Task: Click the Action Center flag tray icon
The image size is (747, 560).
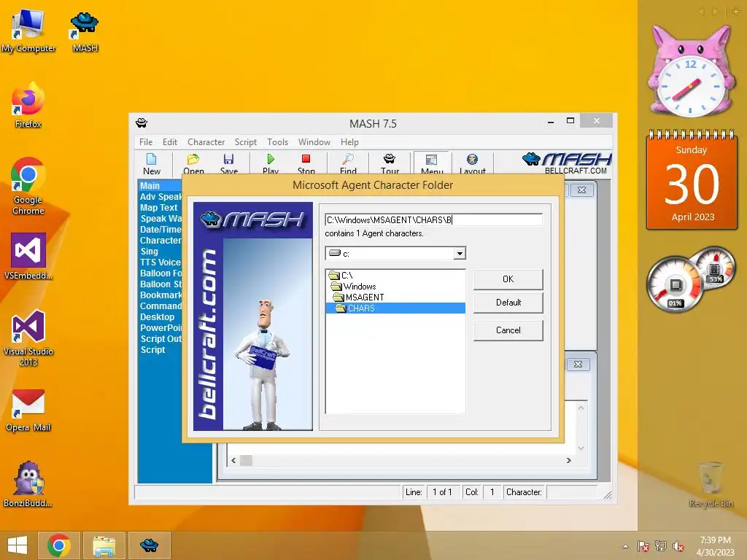Action: [x=643, y=546]
